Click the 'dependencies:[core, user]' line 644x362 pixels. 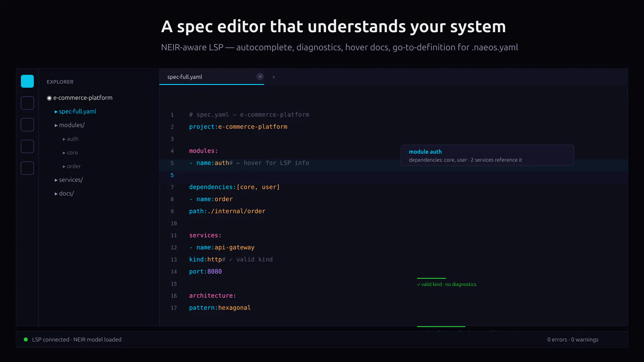(x=234, y=187)
